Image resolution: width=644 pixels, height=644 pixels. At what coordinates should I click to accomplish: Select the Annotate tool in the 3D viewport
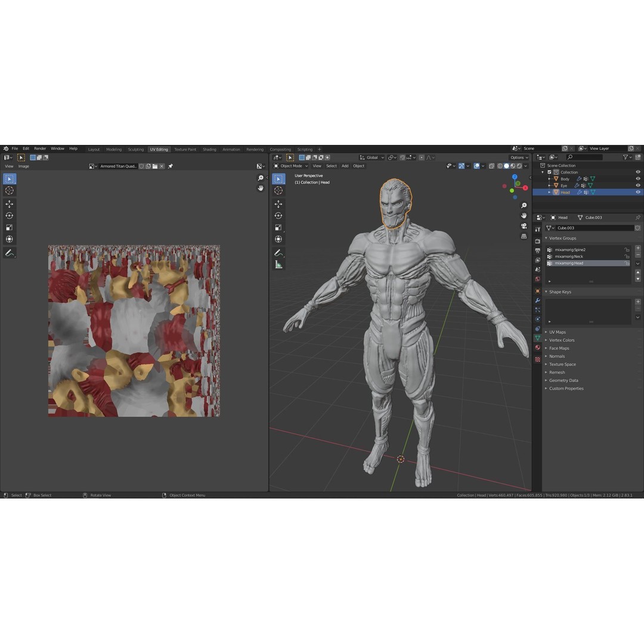(x=278, y=253)
